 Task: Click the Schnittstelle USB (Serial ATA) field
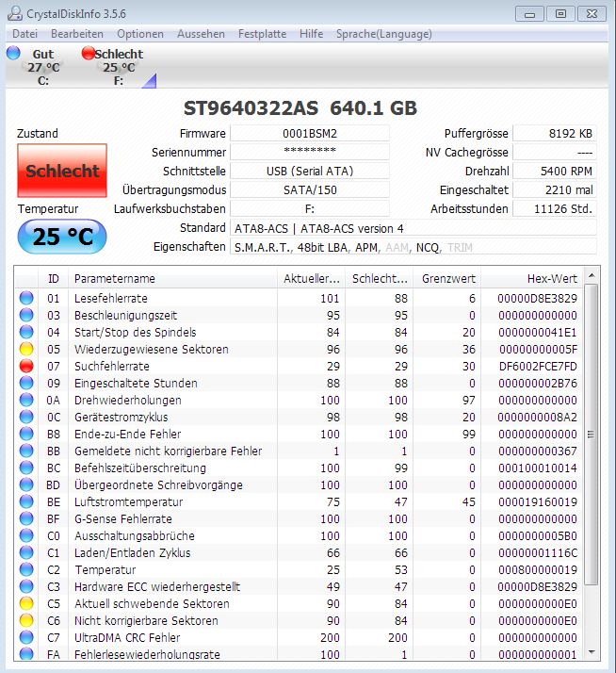[310, 171]
